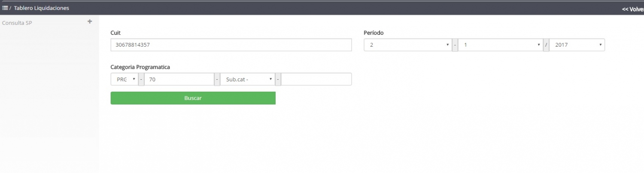The height and width of the screenshot is (173, 644).
Task: Click the Categoria Programatica label
Action: [x=140, y=67]
